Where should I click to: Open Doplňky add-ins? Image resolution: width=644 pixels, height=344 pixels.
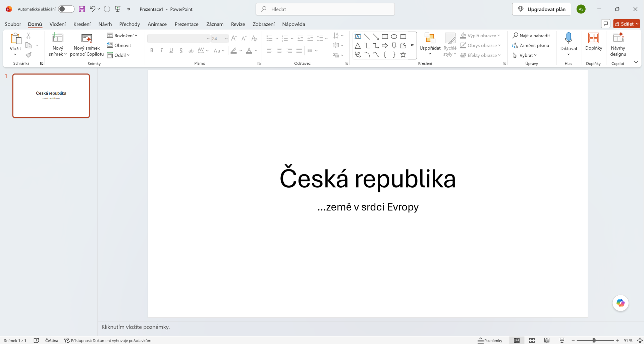point(594,42)
